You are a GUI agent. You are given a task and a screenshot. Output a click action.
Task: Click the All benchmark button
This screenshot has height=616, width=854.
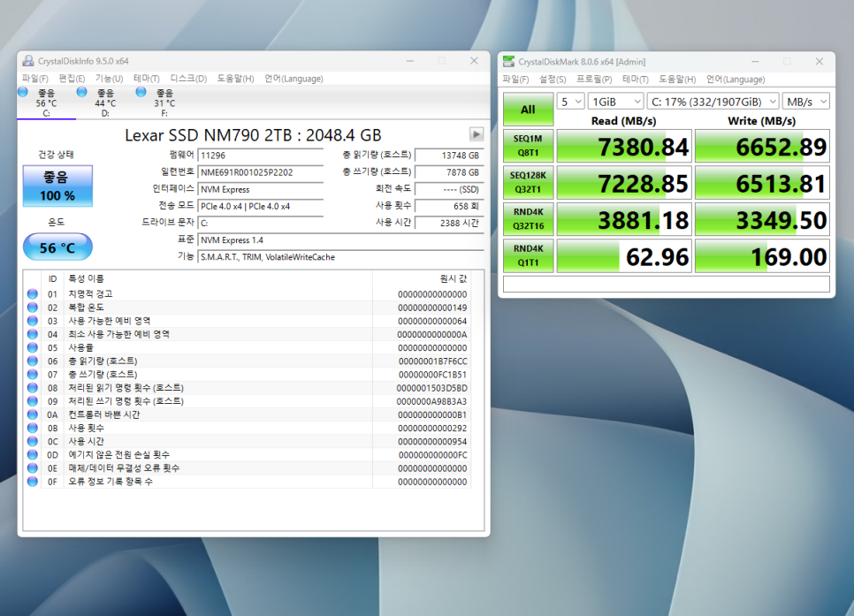(x=529, y=110)
